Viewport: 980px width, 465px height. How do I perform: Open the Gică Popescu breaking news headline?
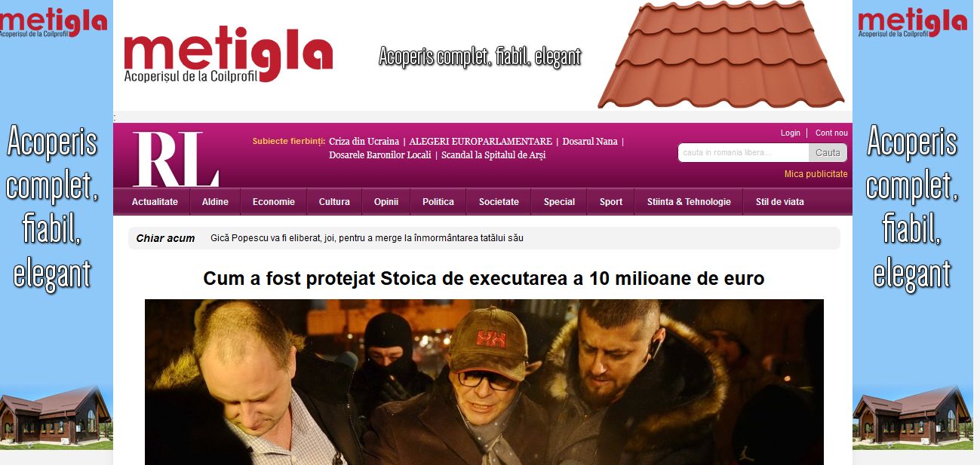(367, 238)
